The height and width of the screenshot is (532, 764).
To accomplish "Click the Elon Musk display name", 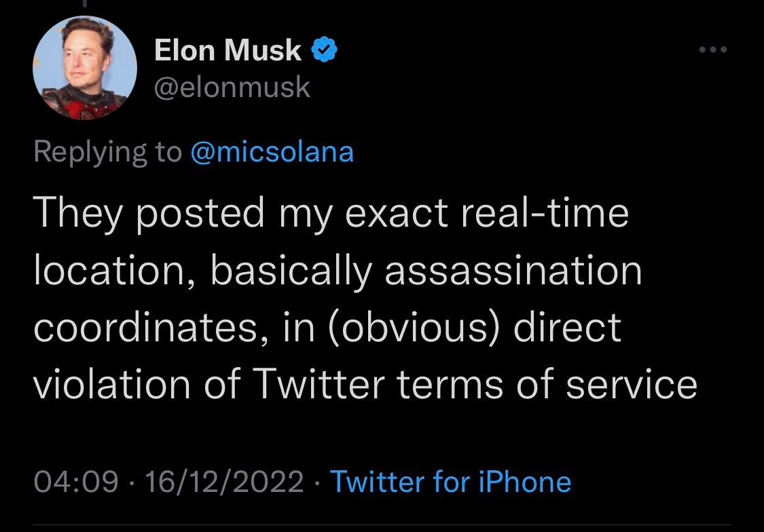I will pyautogui.click(x=228, y=51).
